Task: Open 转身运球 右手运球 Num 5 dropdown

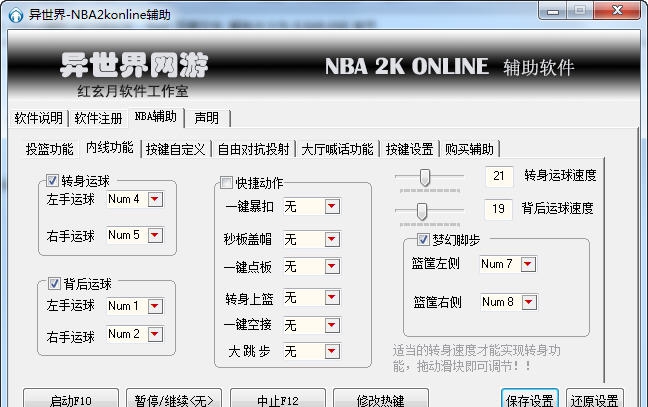Action: coord(155,235)
